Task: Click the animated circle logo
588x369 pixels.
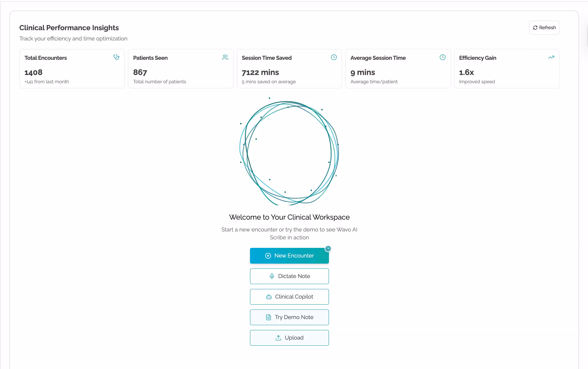Action: pyautogui.click(x=289, y=152)
